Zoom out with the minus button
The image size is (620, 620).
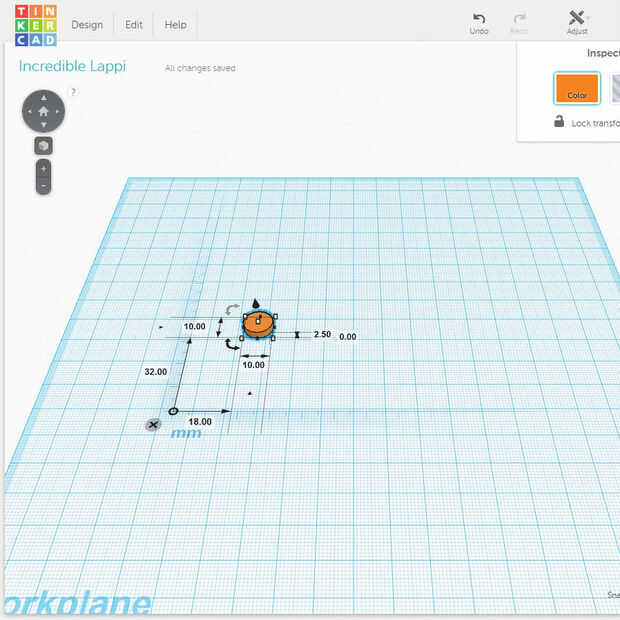pos(43,185)
